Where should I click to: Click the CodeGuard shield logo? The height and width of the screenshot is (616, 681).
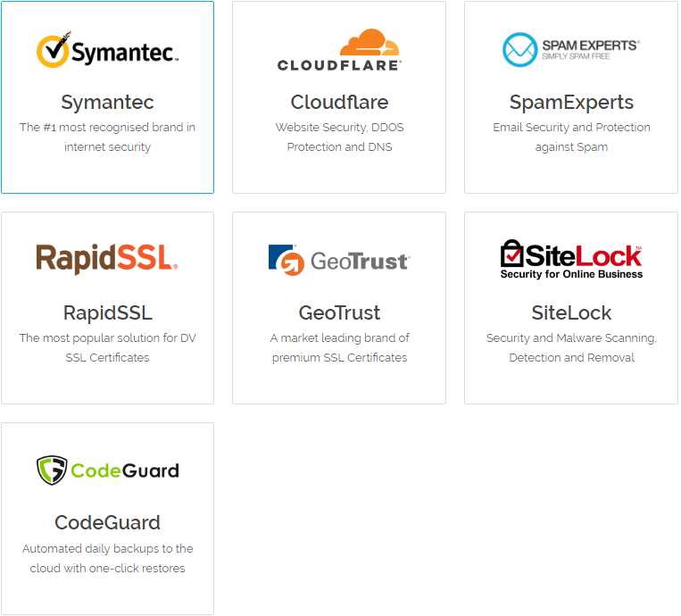[x=107, y=470]
